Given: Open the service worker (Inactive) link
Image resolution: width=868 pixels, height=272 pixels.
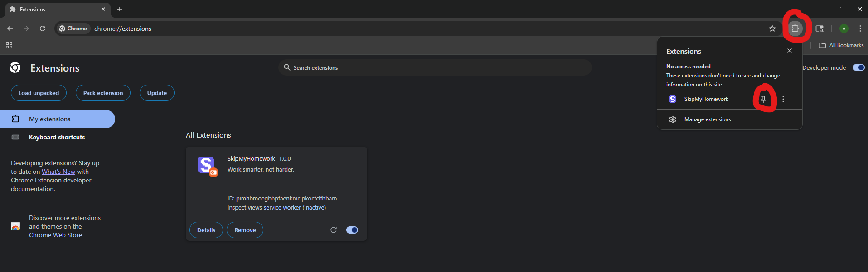Looking at the screenshot, I should point(295,207).
